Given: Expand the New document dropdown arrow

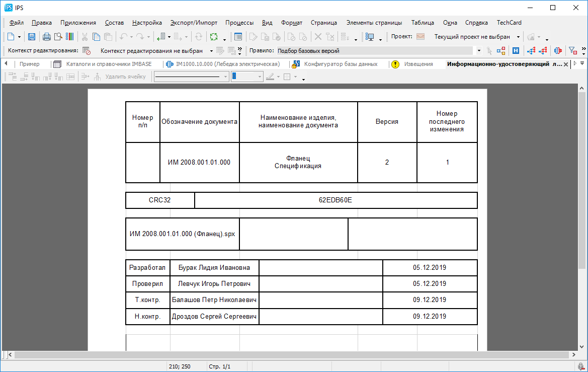Looking at the screenshot, I should [20, 37].
